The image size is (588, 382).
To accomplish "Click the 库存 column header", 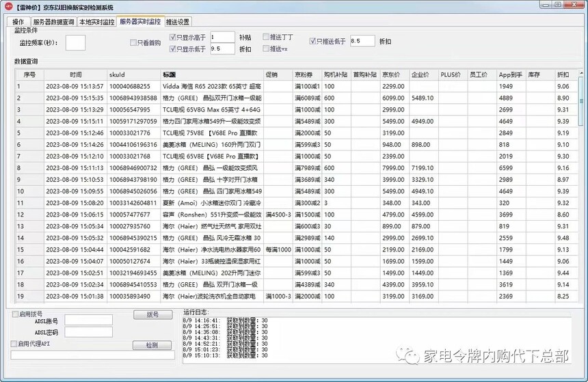I will (540, 74).
